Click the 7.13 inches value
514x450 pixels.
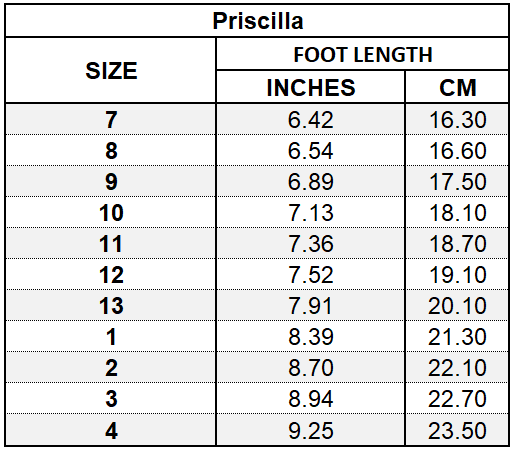coord(311,212)
